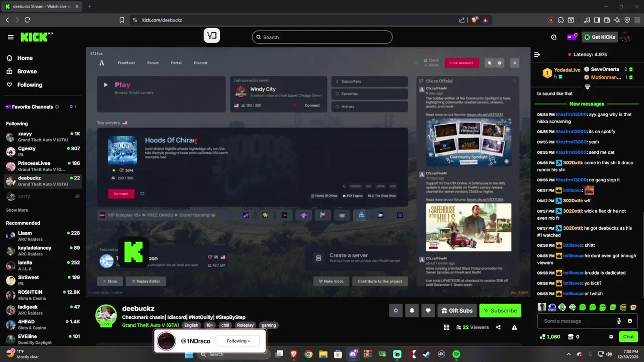Click the Favorite Channels info icon
Image resolution: width=644 pixels, height=362 pixels.
(57, 107)
